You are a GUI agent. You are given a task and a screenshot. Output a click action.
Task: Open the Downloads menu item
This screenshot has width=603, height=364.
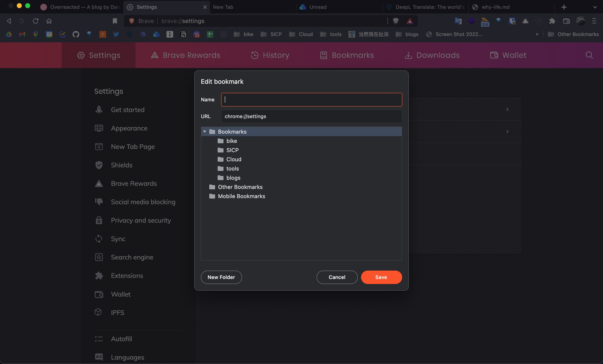point(432,55)
